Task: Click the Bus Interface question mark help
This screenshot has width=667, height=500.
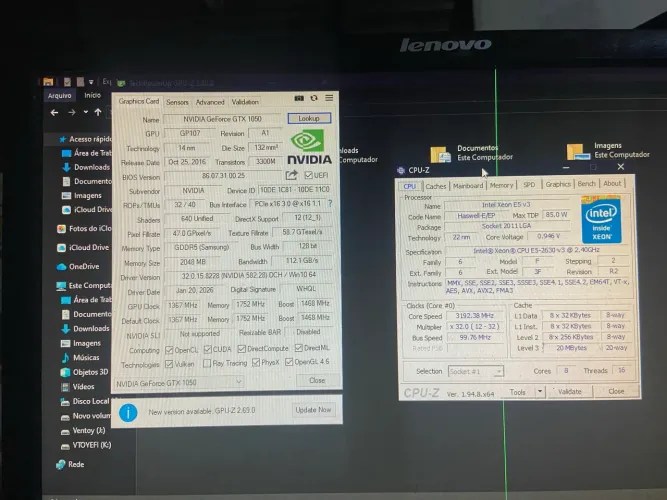Action: [x=330, y=203]
